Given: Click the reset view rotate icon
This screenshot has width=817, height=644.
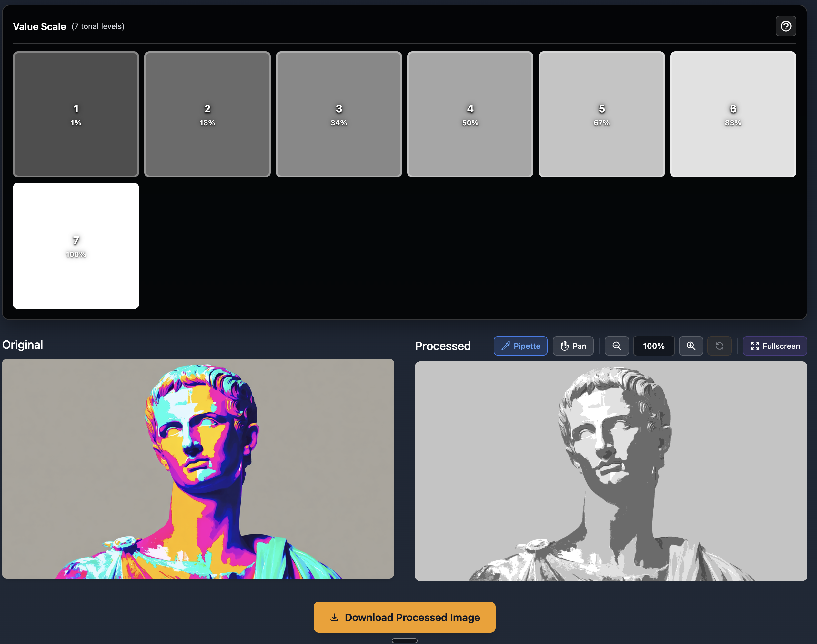Looking at the screenshot, I should [x=719, y=346].
